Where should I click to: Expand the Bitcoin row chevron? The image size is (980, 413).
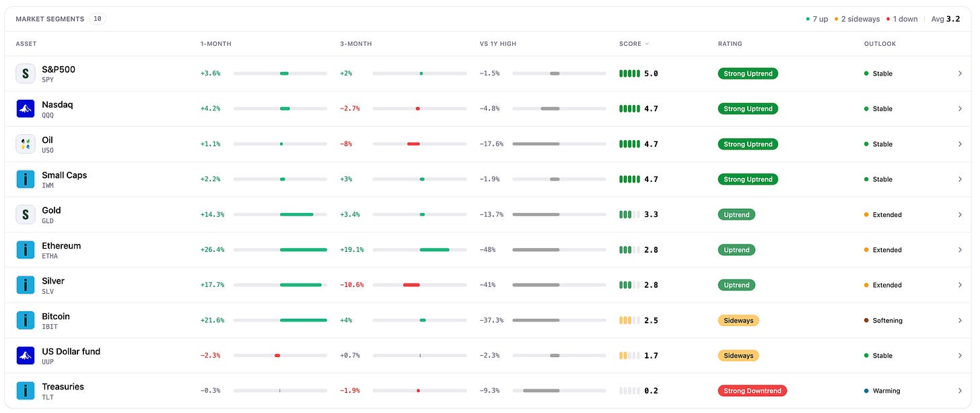(x=960, y=320)
